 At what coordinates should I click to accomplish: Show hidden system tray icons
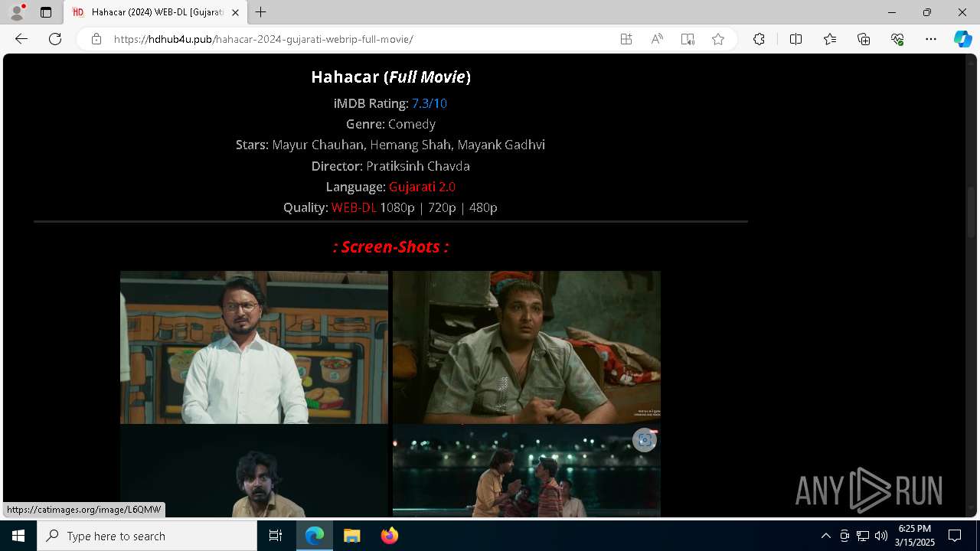click(825, 536)
